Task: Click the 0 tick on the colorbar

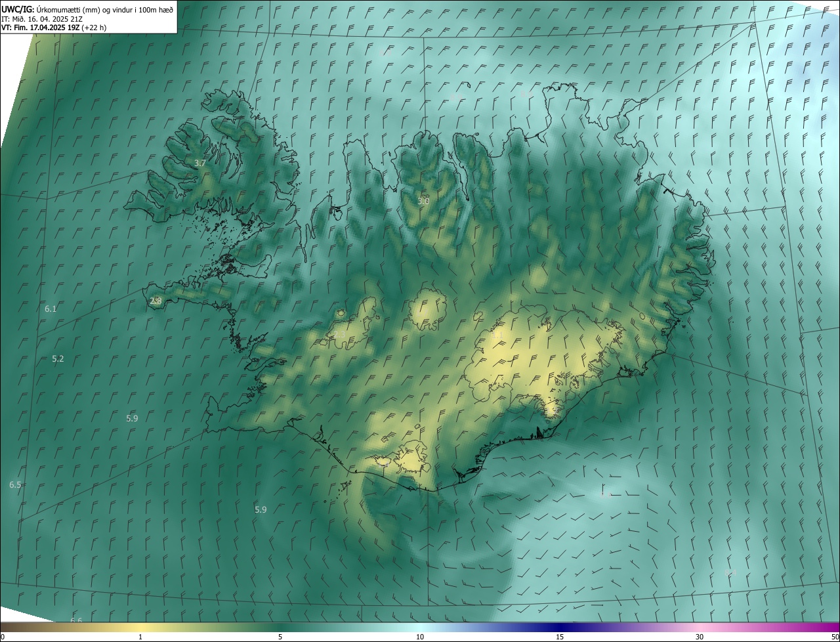Action: click(3, 637)
